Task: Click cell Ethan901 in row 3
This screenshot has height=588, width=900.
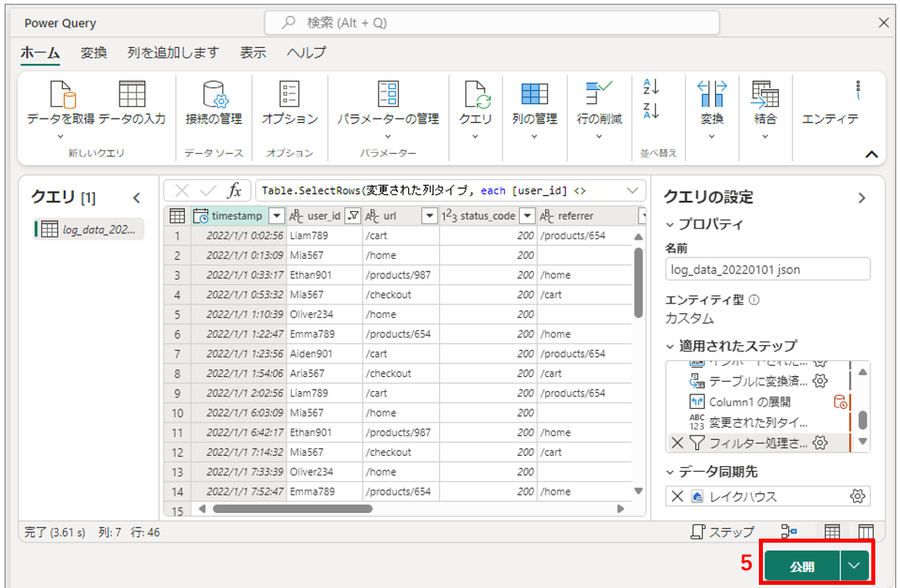Action: pyautogui.click(x=324, y=275)
